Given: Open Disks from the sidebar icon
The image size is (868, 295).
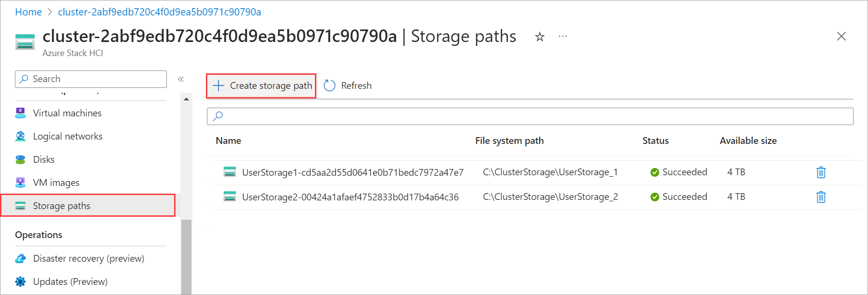Looking at the screenshot, I should (x=20, y=159).
